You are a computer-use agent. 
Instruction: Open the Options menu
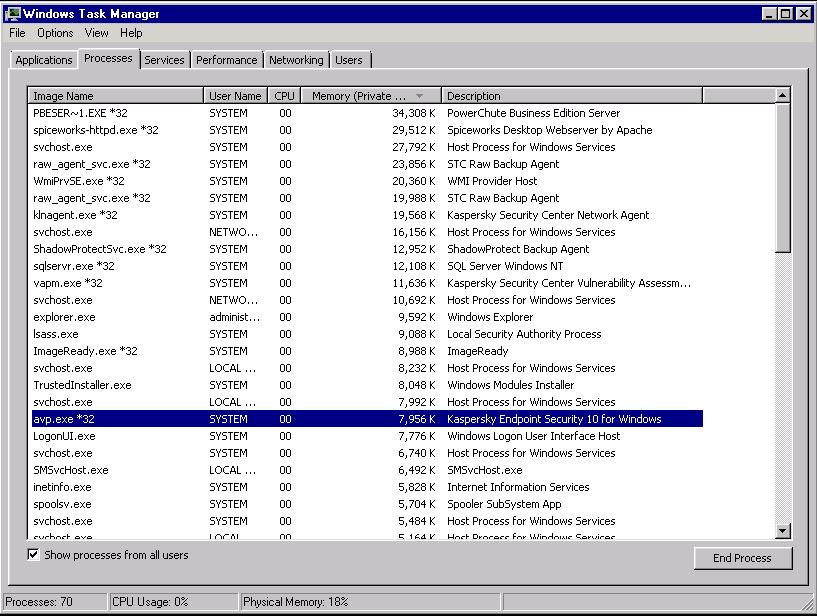click(x=55, y=33)
